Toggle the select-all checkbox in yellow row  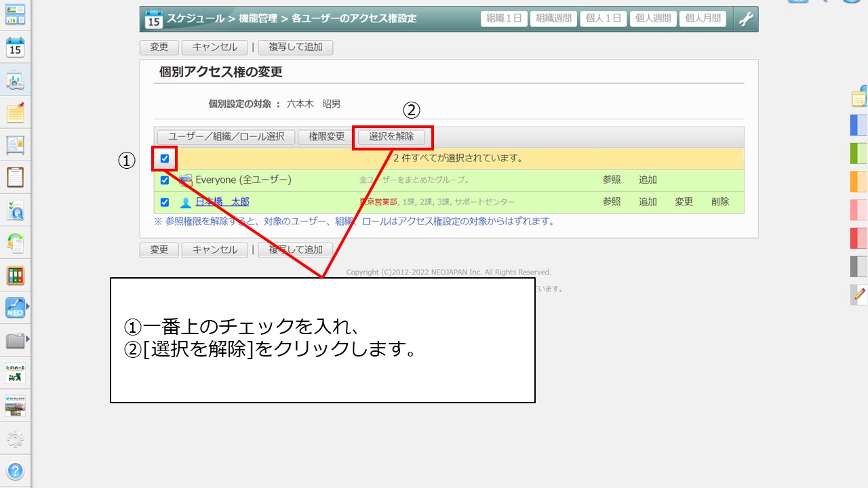point(165,159)
